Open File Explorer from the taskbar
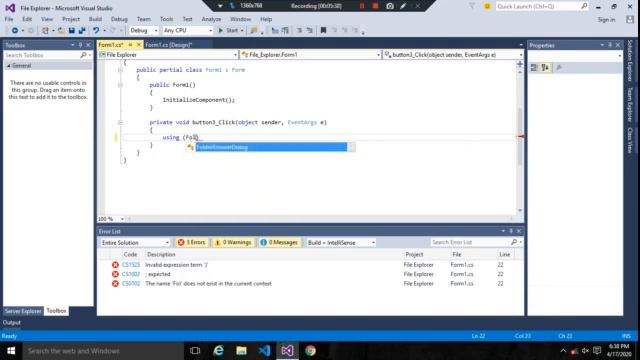The image size is (640, 360). coord(241,351)
